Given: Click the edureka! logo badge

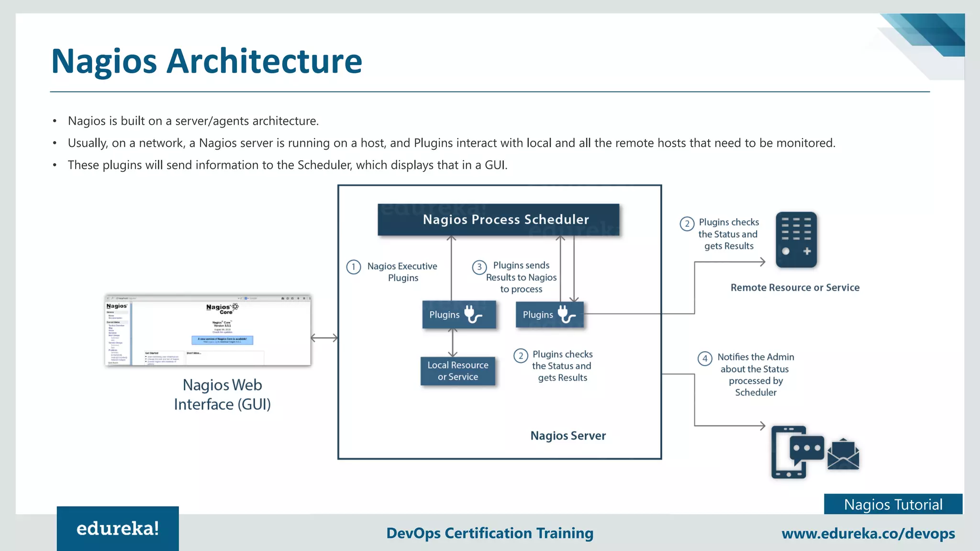Looking at the screenshot, I should pos(118,529).
